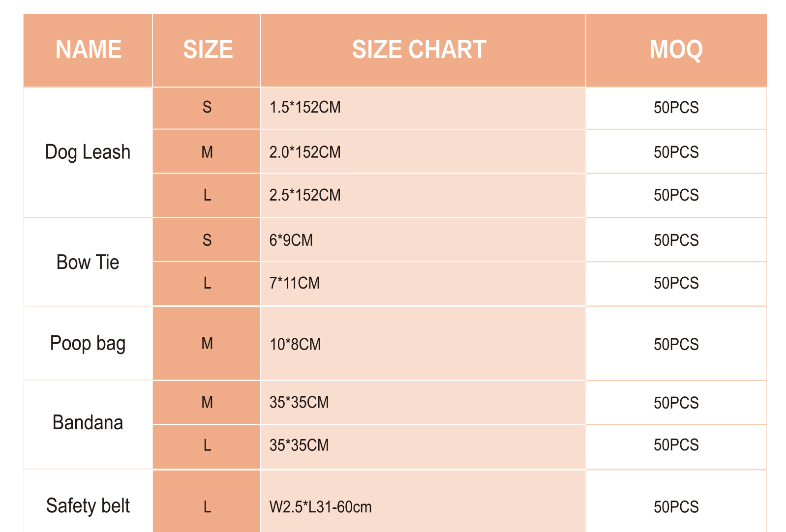Click 50PCS in the Safety belt row
Viewport: 786px width, 532px height.
[676, 506]
